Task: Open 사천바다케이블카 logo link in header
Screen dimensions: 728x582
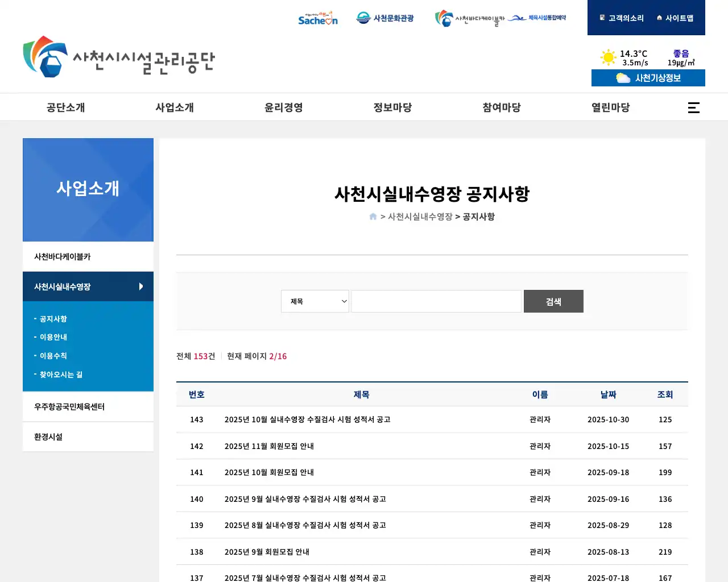Action: pyautogui.click(x=470, y=19)
